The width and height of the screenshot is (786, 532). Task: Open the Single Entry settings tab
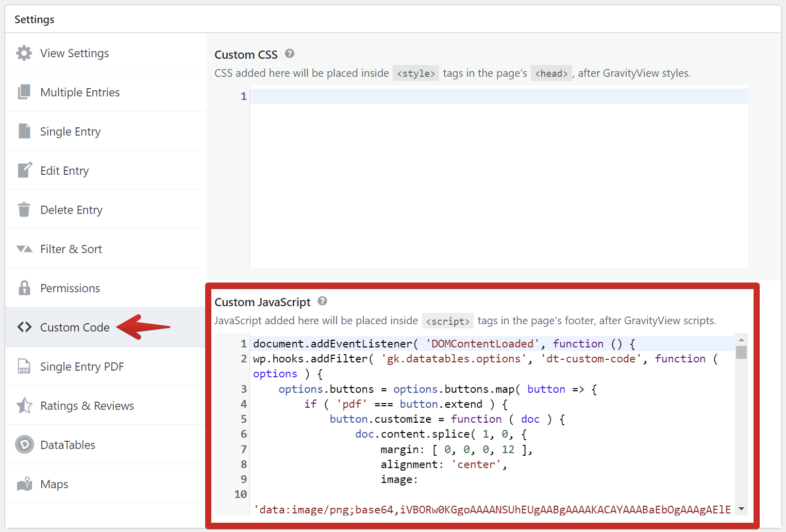coord(70,131)
